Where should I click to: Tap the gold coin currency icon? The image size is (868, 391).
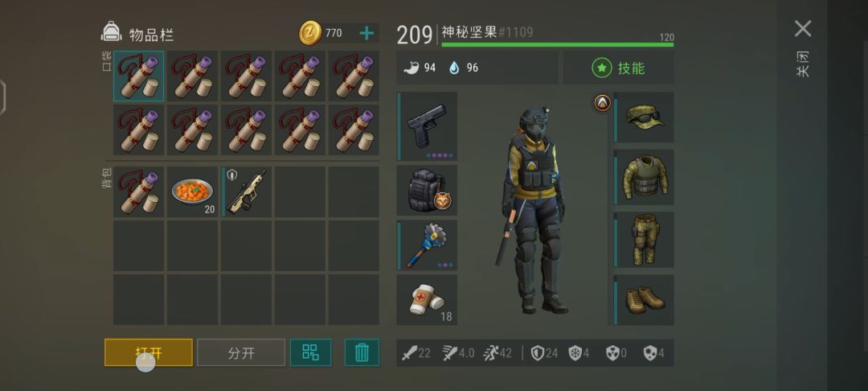click(310, 33)
